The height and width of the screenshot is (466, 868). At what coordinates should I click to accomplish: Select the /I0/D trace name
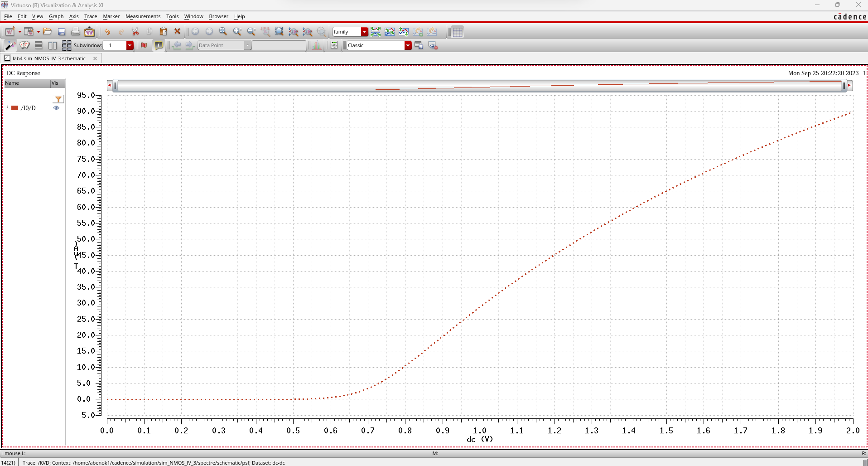coord(28,108)
